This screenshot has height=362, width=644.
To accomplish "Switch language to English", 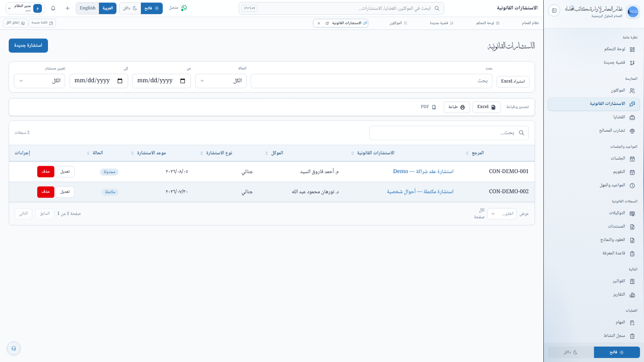I will click(88, 8).
